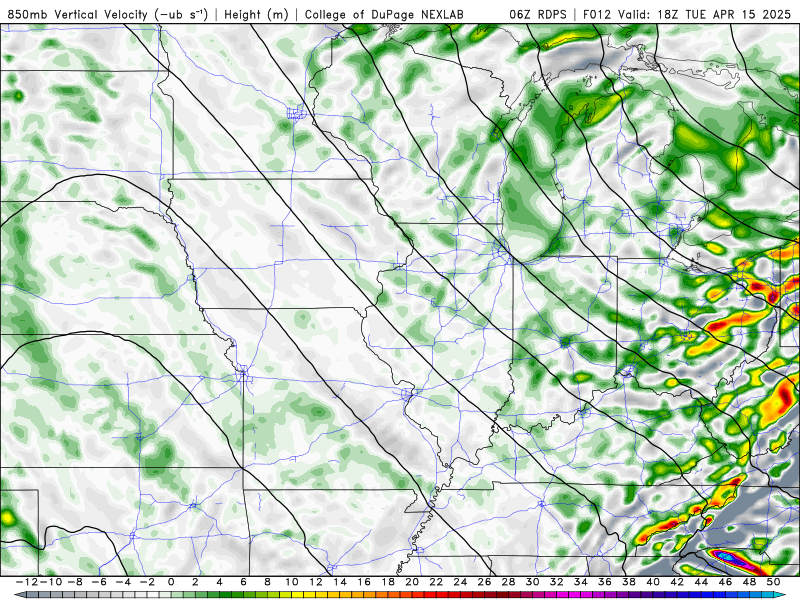This screenshot has height=600, width=800.
Task: Click the '-6' colorbar tick label
Action: pos(99,582)
